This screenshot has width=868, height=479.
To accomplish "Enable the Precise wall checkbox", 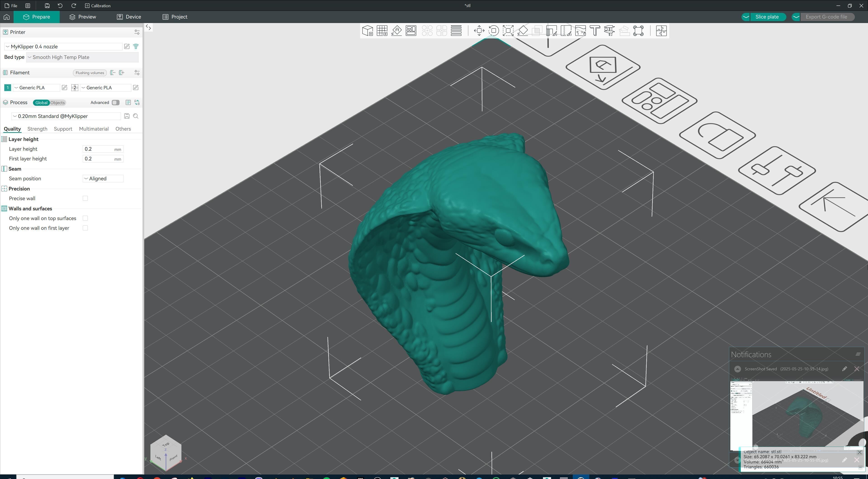I will pos(85,198).
